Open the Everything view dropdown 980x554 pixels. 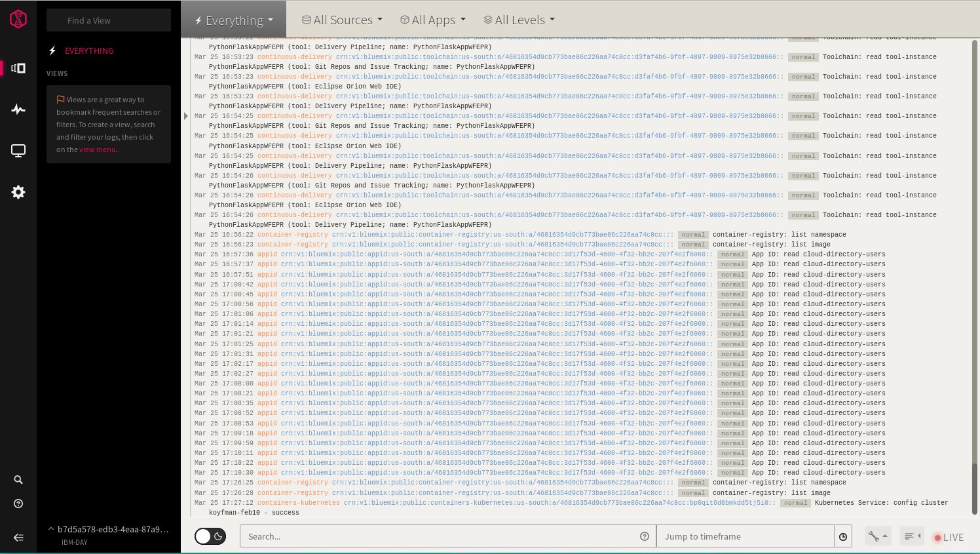pos(234,20)
